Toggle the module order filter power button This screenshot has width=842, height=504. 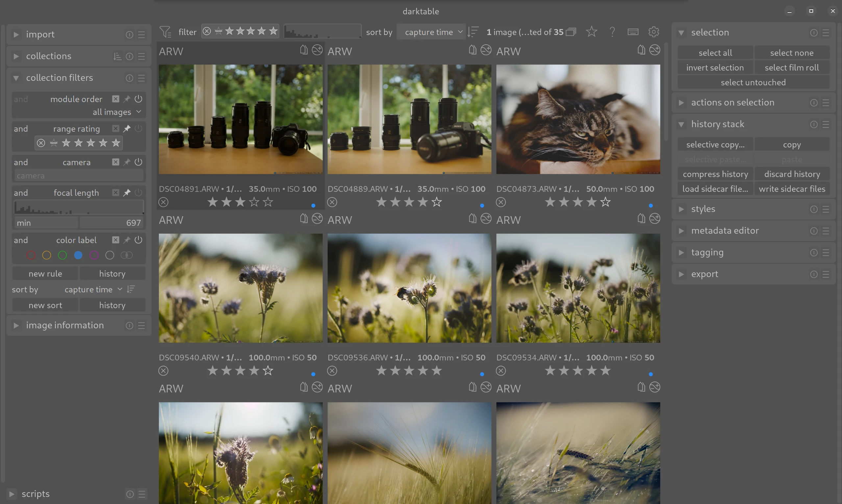tap(138, 99)
